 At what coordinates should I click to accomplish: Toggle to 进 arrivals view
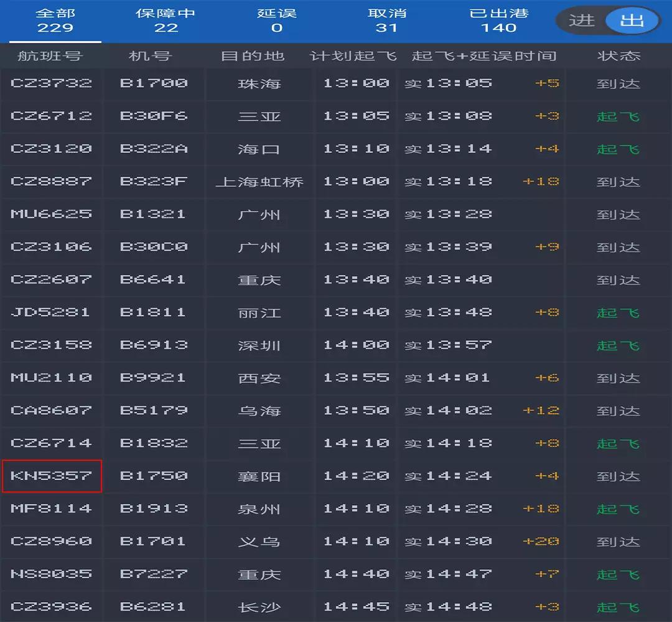point(582,21)
